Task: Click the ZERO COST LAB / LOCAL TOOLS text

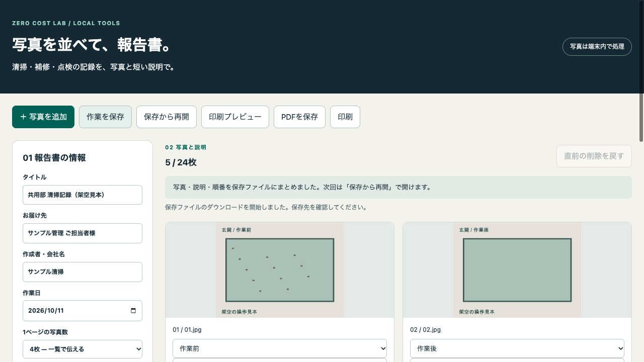Action: pyautogui.click(x=66, y=23)
